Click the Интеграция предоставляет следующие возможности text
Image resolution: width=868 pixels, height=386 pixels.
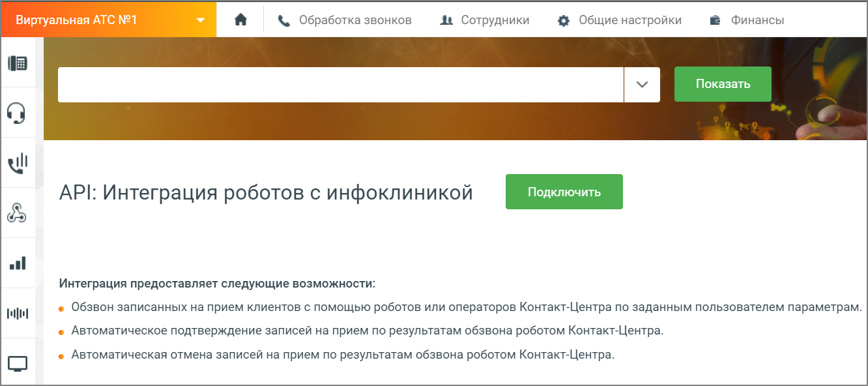[x=217, y=284]
